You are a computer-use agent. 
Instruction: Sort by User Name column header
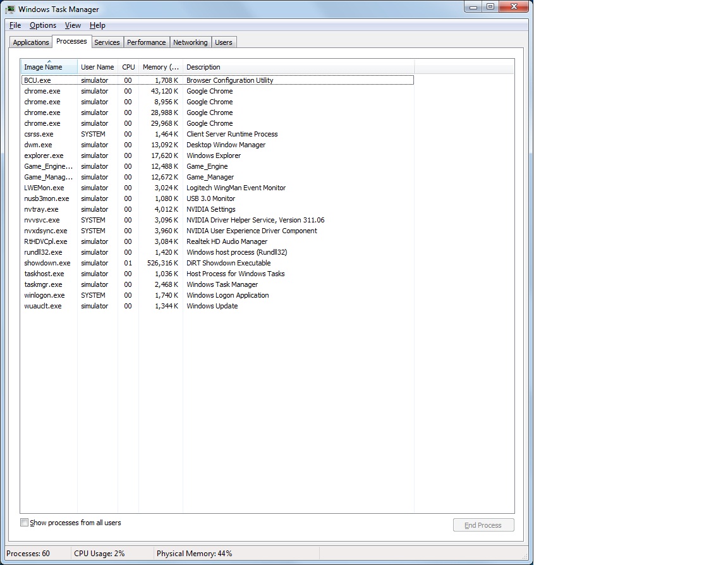(97, 67)
